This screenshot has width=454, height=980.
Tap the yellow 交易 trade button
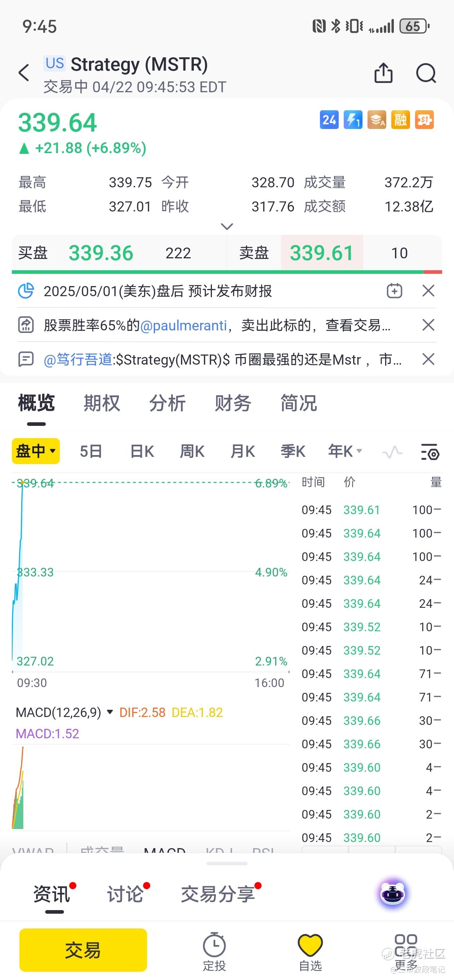point(83,950)
